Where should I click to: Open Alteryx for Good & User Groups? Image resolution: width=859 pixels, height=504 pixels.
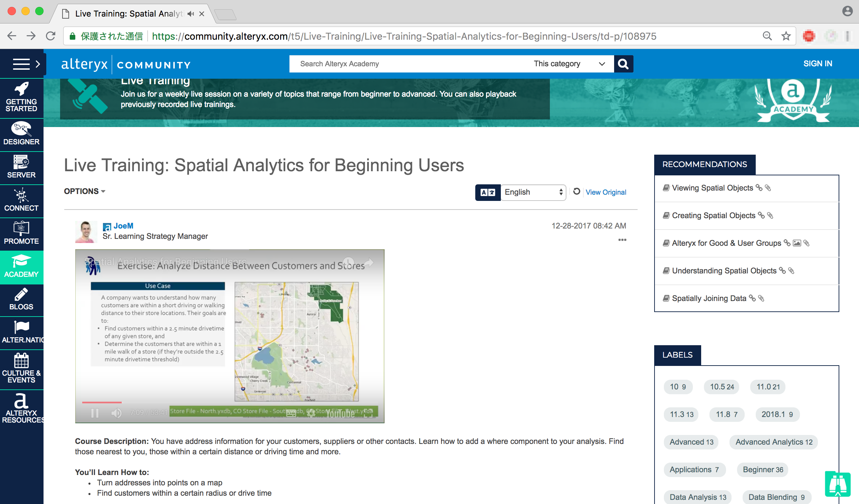[726, 243]
